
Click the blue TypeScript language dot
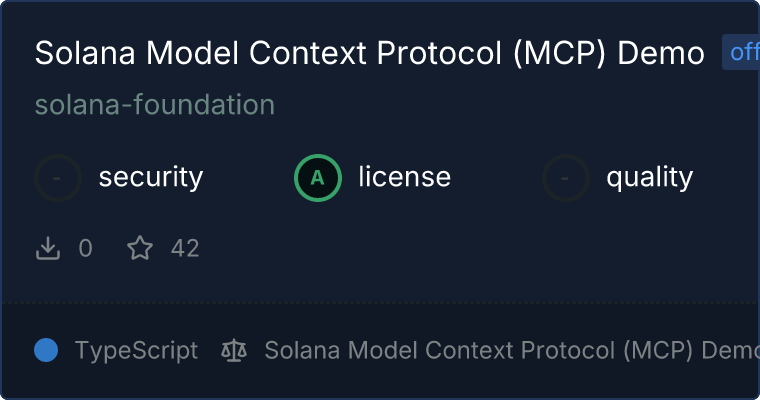pos(46,350)
